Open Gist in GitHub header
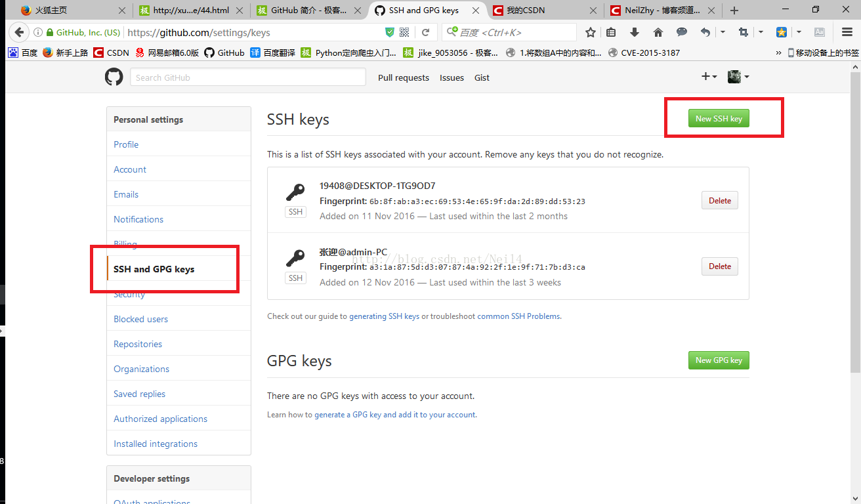 (482, 77)
